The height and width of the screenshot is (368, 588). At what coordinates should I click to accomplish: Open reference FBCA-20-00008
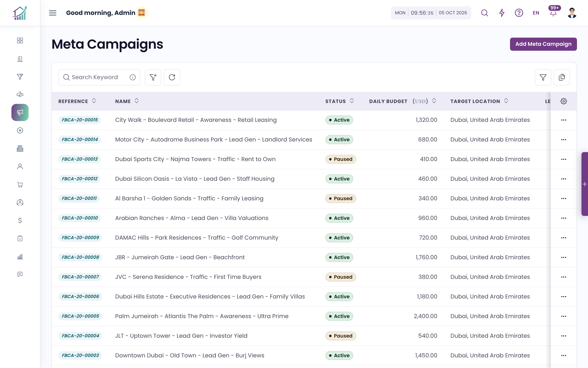(80, 257)
